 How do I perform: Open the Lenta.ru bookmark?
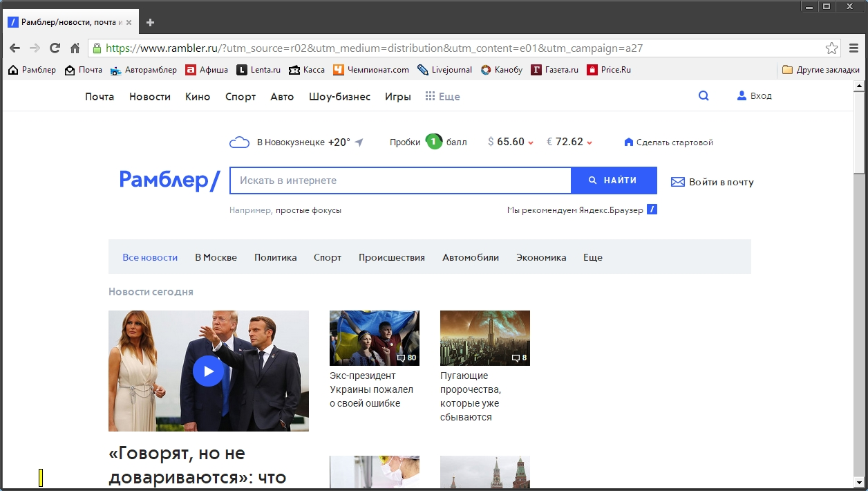point(259,70)
